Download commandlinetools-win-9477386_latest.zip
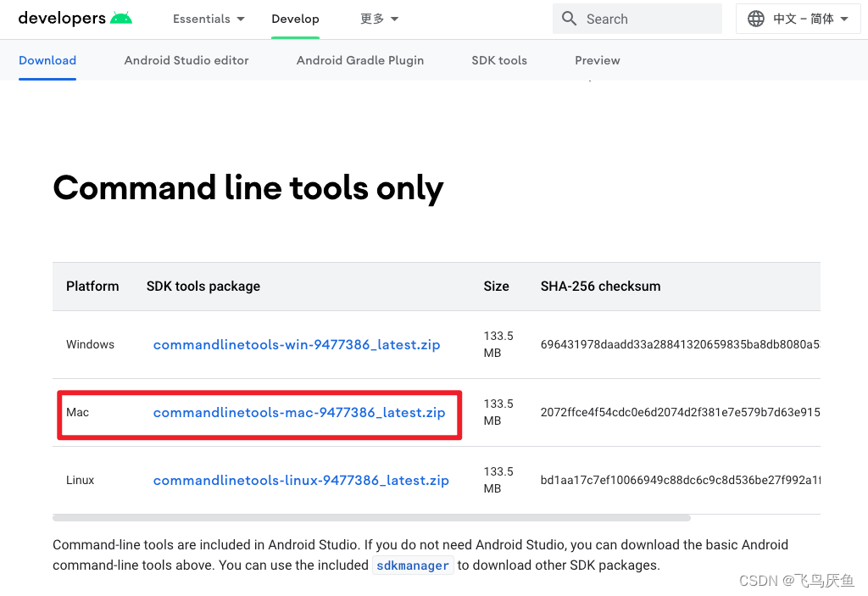The image size is (868, 596). point(297,344)
